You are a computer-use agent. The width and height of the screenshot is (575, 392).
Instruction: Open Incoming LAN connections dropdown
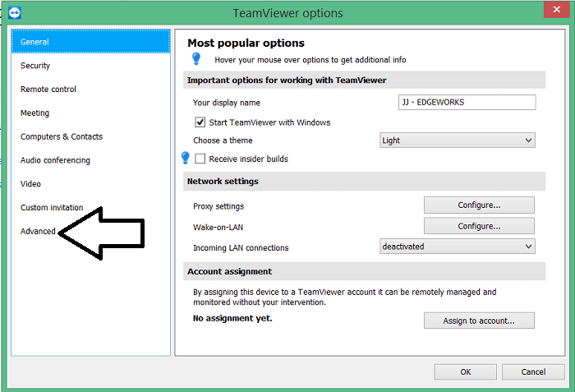pyautogui.click(x=458, y=247)
